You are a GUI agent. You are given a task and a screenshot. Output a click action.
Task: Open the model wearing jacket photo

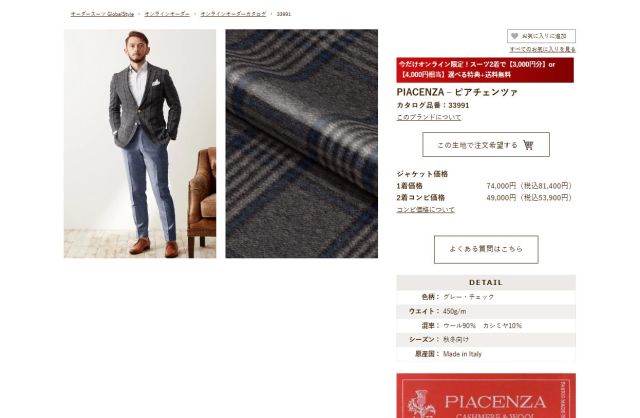(140, 144)
